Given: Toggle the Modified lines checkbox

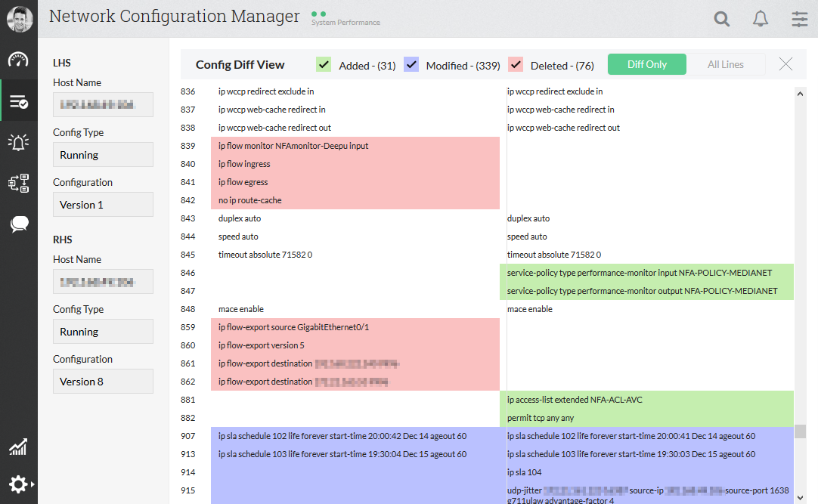Looking at the screenshot, I should (411, 65).
